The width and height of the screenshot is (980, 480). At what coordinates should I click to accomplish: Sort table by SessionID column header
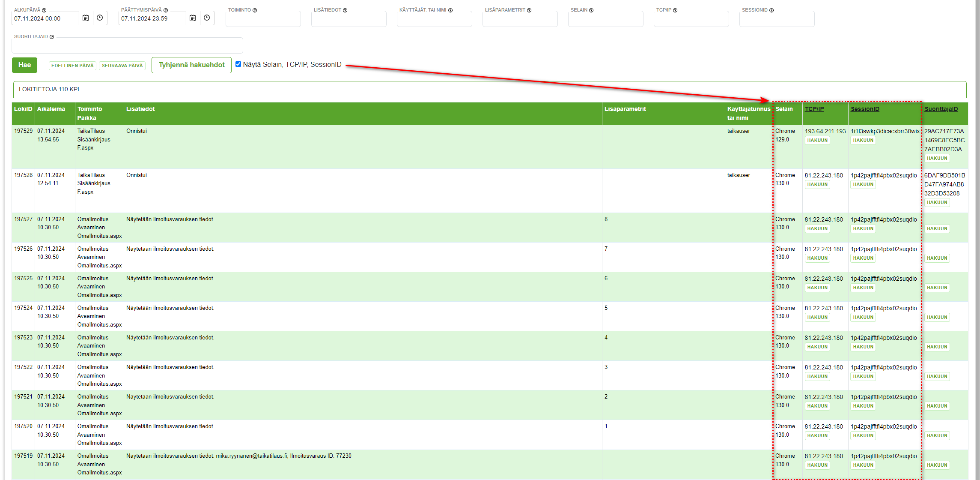[x=865, y=109]
